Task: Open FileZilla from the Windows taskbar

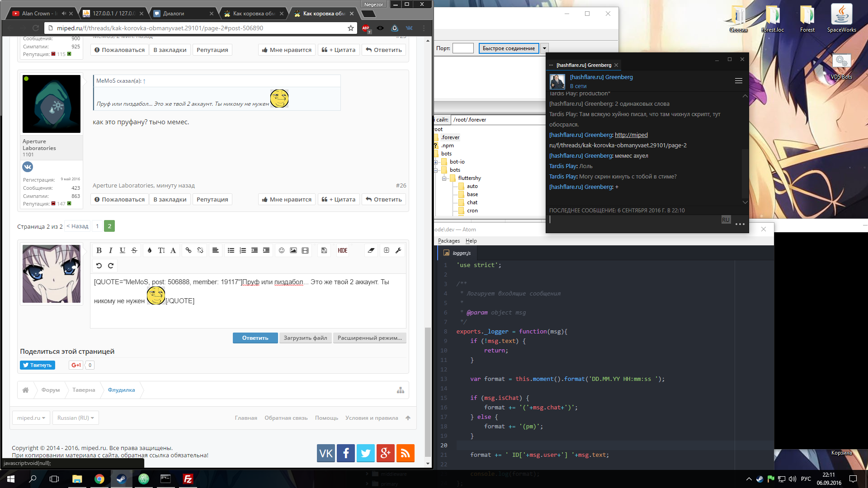Action: (188, 479)
